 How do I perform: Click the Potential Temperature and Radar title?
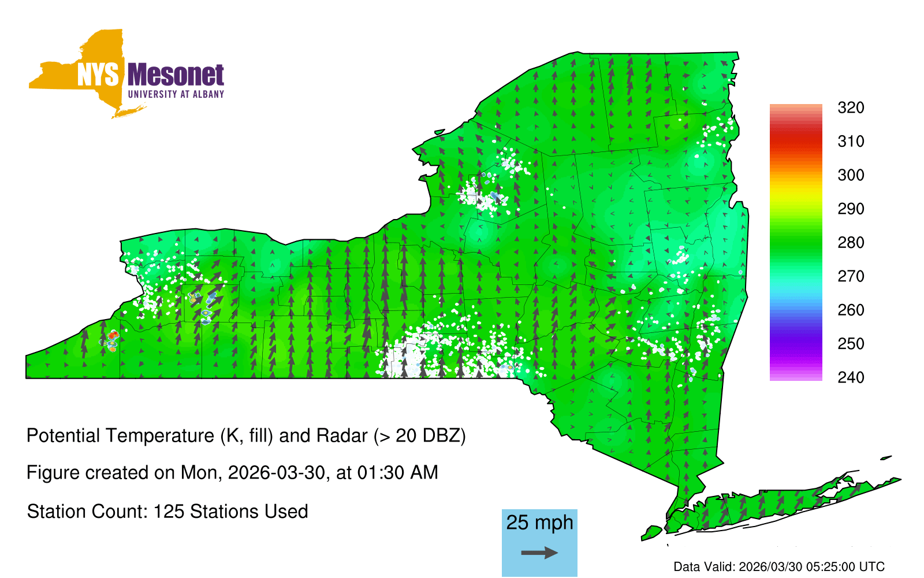coord(246,435)
